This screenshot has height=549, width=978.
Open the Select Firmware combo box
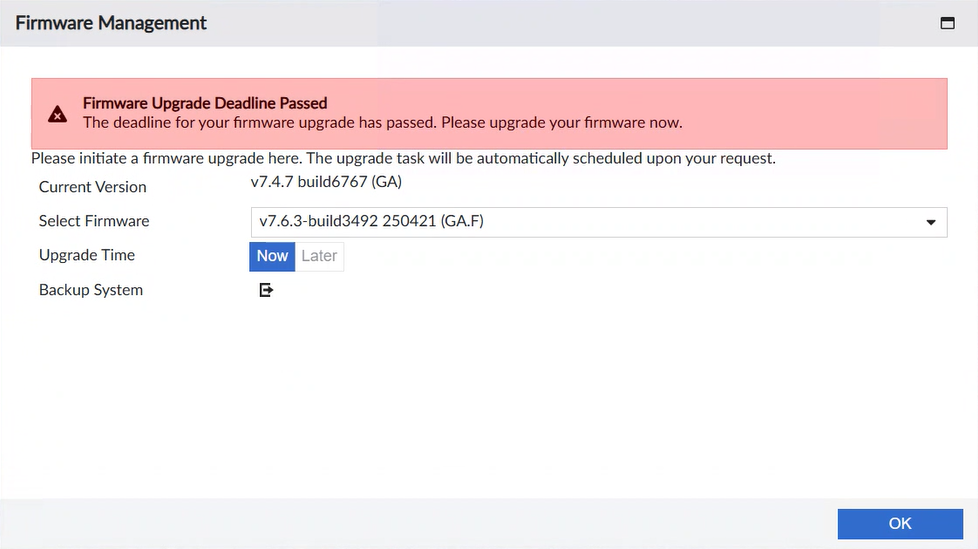pyautogui.click(x=597, y=222)
